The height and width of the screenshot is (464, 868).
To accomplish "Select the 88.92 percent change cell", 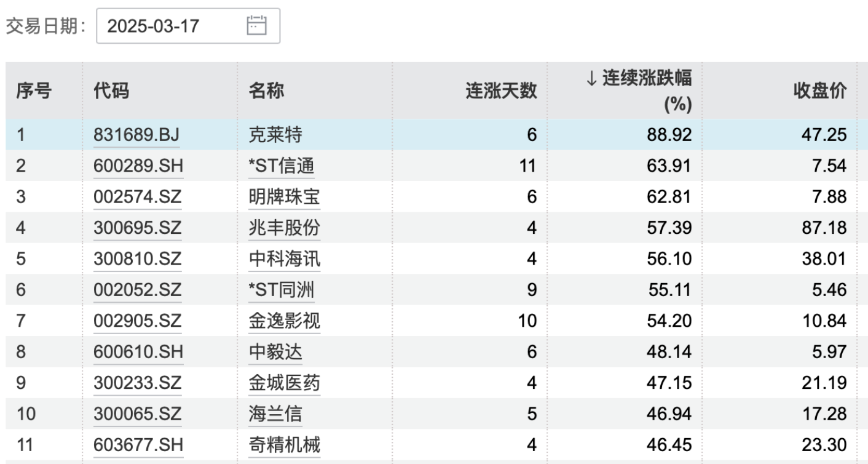I will click(670, 135).
